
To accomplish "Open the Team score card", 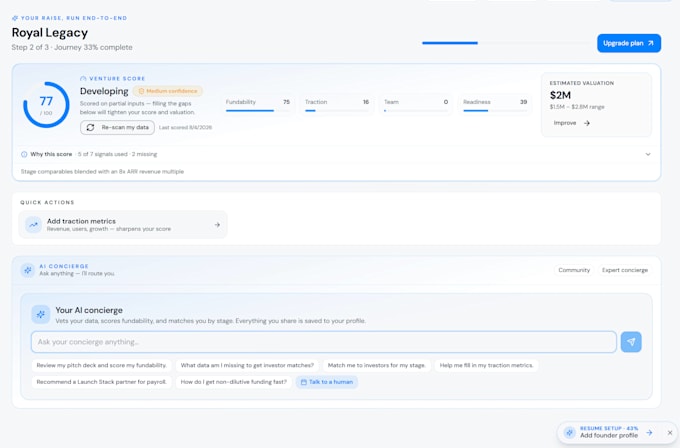I will (x=416, y=105).
